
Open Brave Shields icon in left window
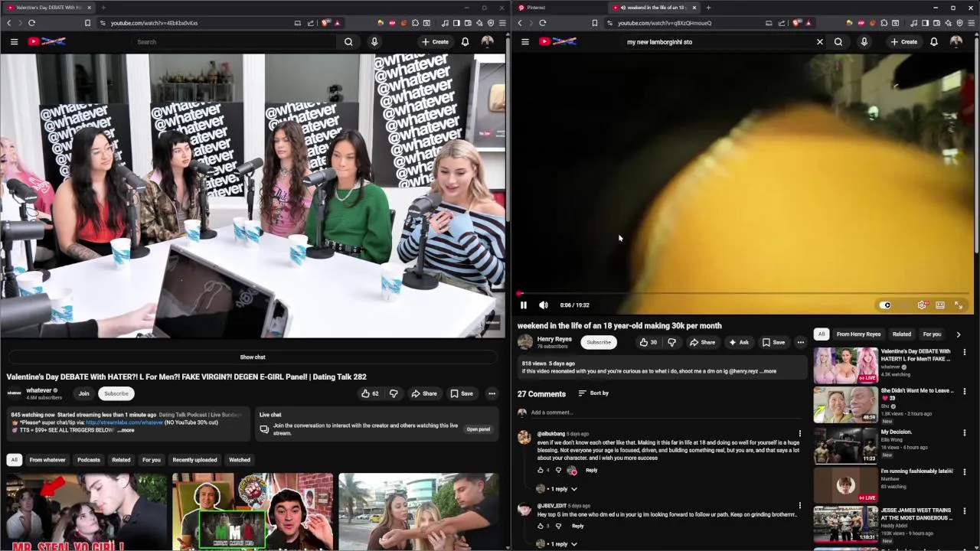325,23
